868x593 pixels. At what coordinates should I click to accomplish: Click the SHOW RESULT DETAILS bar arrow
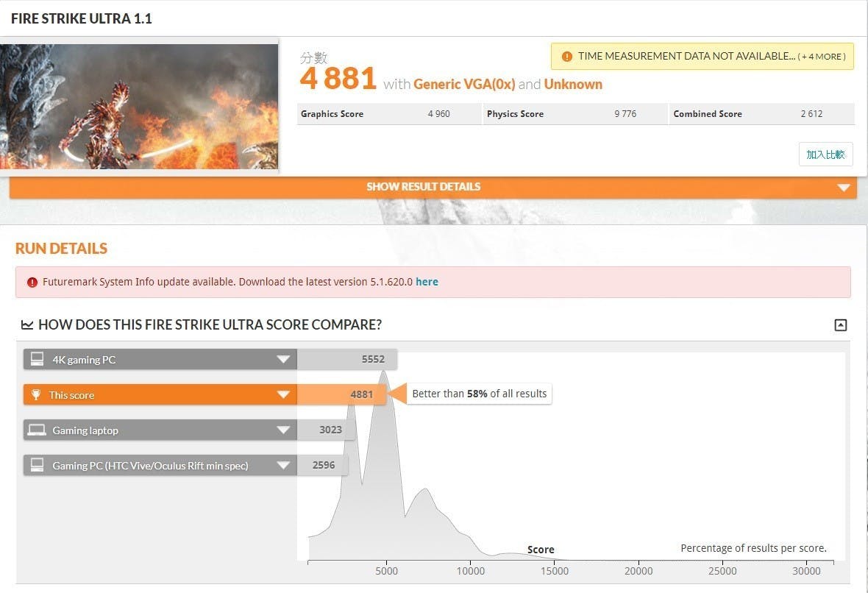click(x=844, y=188)
